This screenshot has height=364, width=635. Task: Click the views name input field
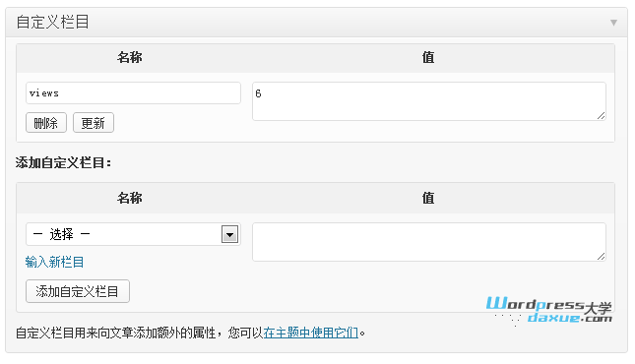[x=133, y=93]
